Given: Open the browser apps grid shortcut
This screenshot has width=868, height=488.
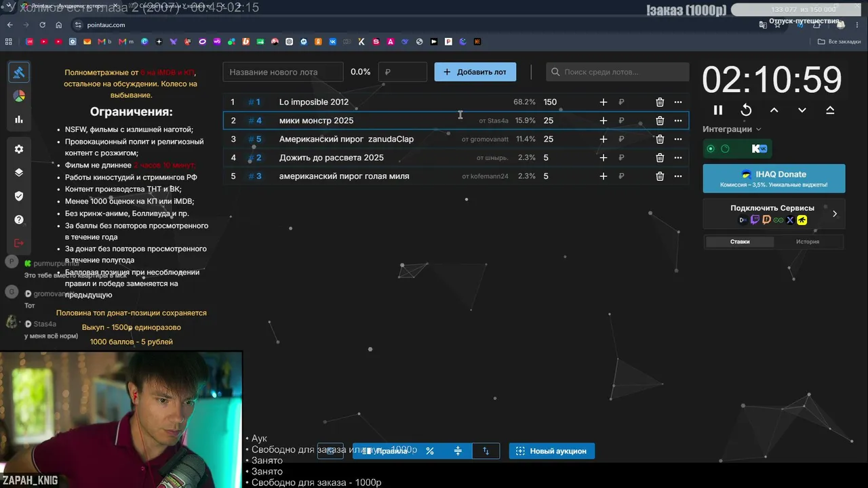Looking at the screenshot, I should pyautogui.click(x=9, y=42).
